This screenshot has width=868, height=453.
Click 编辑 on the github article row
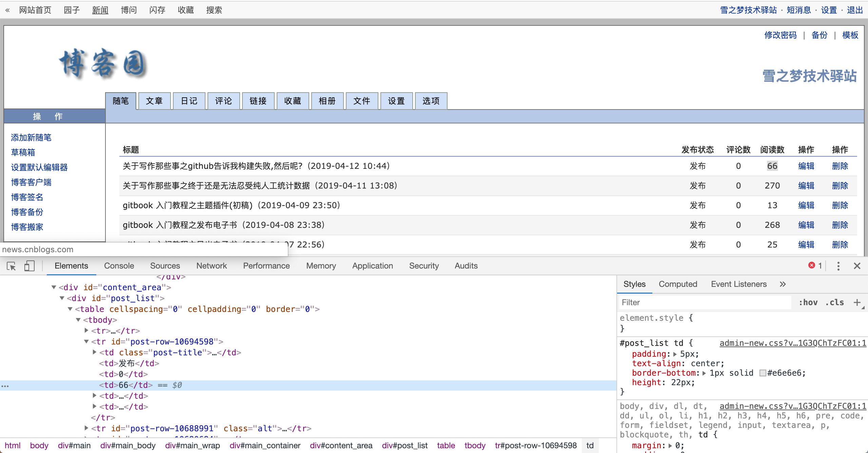[x=806, y=166]
